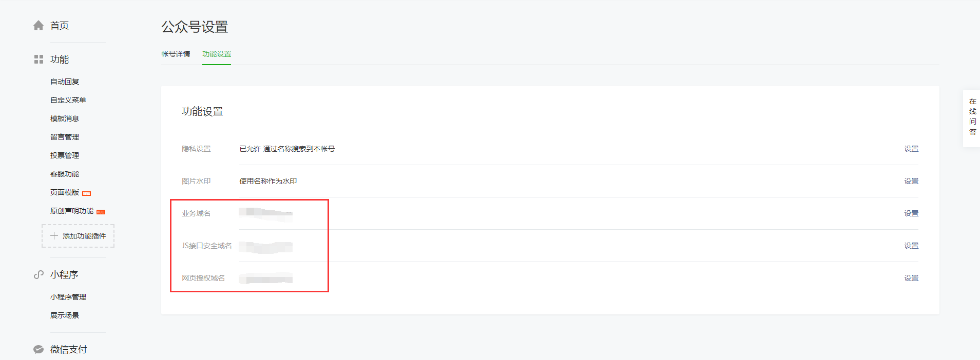This screenshot has width=980, height=360.
Task: Open 设置 for 网页授权域名 row
Action: pos(911,278)
